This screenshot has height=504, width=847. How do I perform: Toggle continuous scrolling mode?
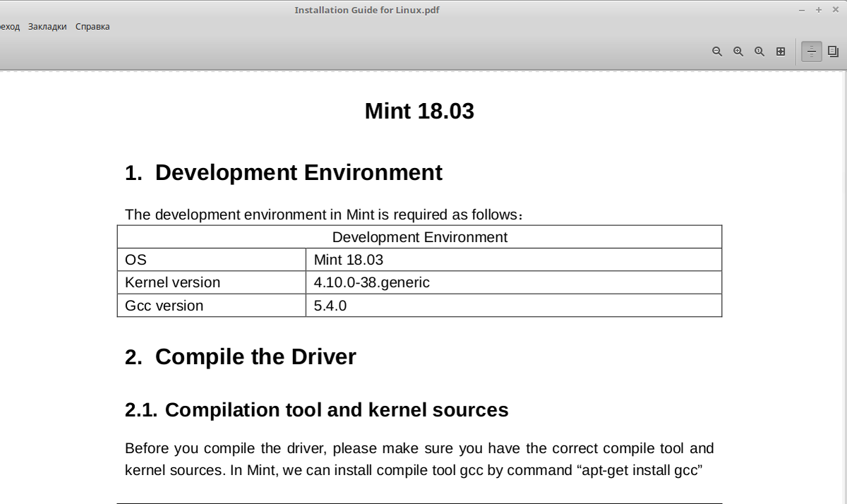point(812,52)
